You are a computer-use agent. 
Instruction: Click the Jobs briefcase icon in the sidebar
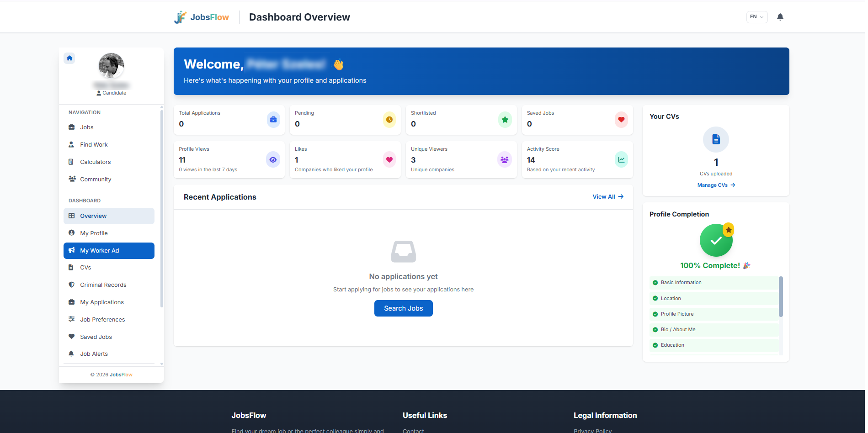pyautogui.click(x=72, y=127)
